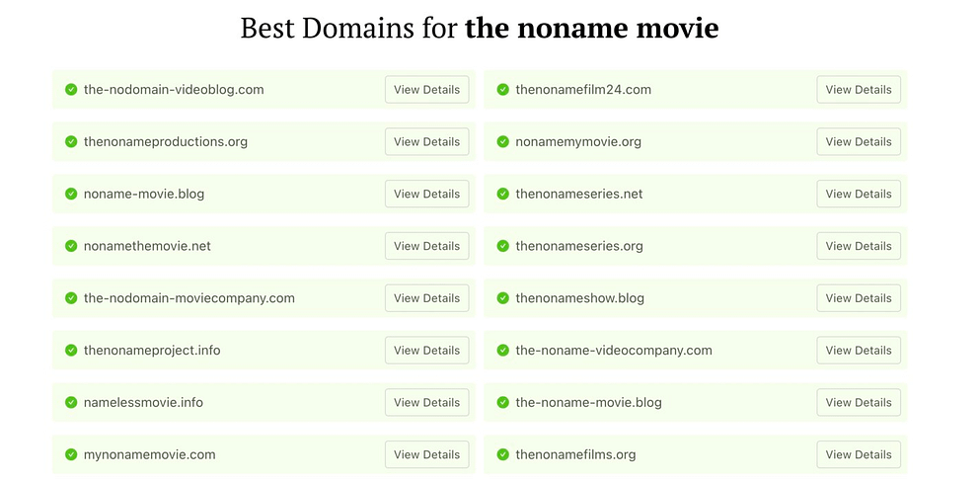
Task: View details for nonamethemovie.net
Action: (x=426, y=246)
